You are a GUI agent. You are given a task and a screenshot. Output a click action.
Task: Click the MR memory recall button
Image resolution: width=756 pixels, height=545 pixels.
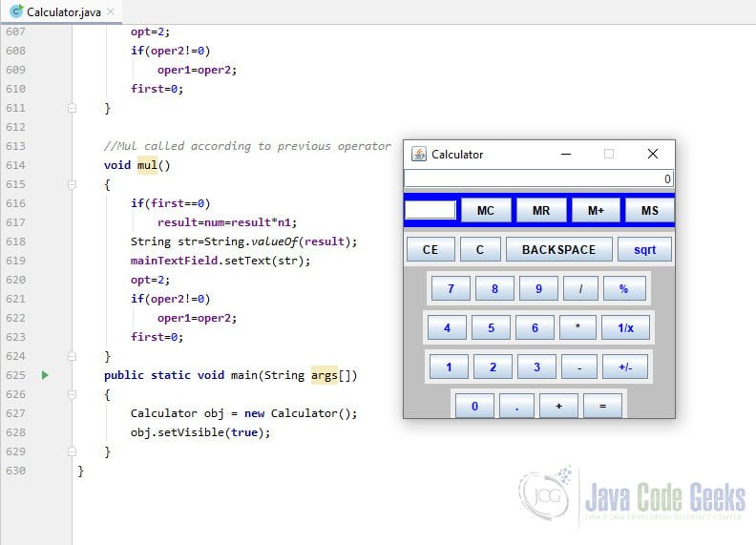coord(541,210)
